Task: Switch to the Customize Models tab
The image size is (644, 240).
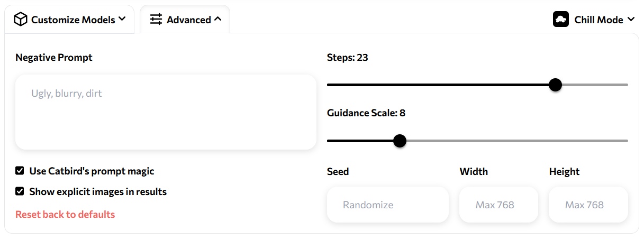Action: (x=69, y=20)
